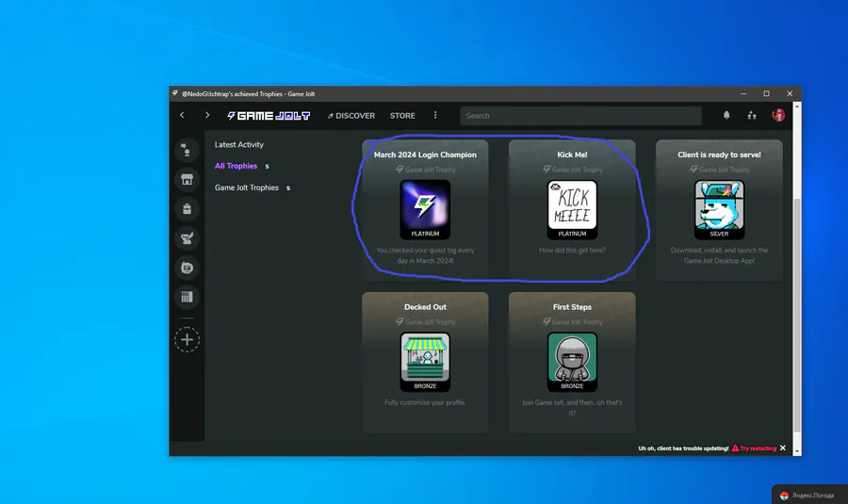Click the March 2024 Login Champion title
848x504 pixels.
425,154
